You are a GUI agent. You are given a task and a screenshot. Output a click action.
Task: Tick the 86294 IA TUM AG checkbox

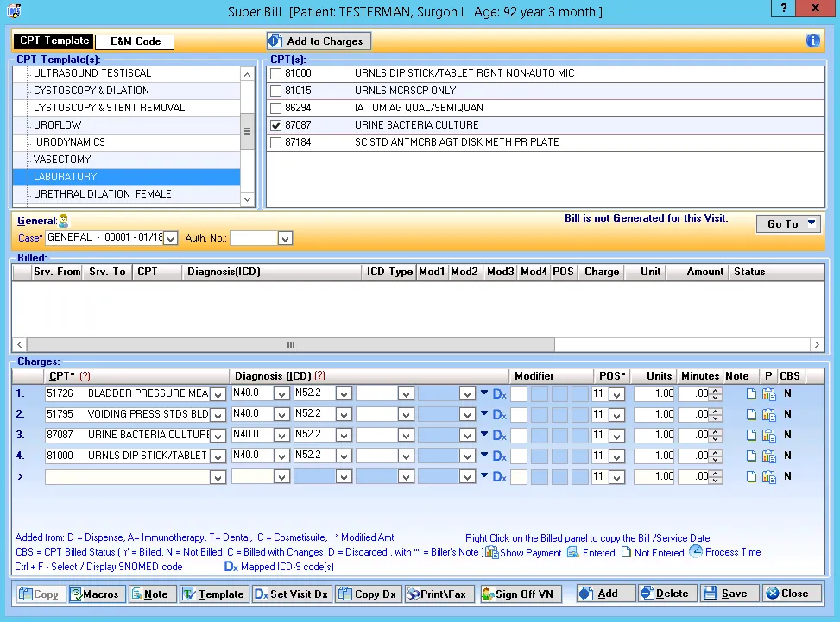click(275, 108)
